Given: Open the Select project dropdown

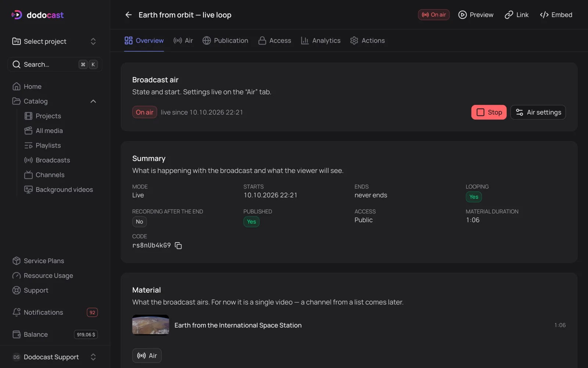Looking at the screenshot, I should coord(55,41).
